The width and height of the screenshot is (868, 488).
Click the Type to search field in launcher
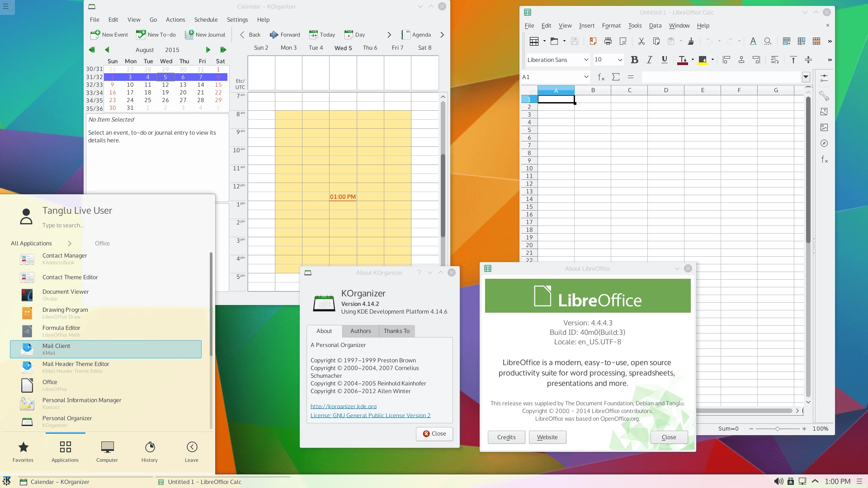coord(63,225)
